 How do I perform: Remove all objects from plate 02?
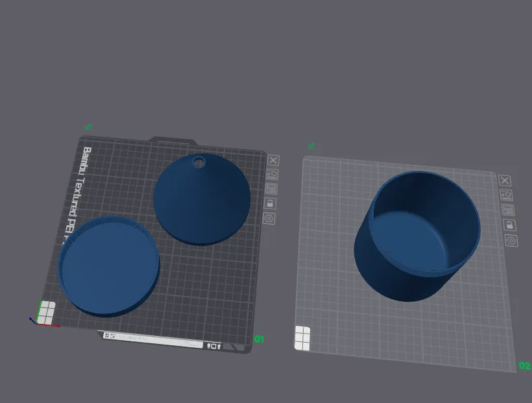coord(505,180)
